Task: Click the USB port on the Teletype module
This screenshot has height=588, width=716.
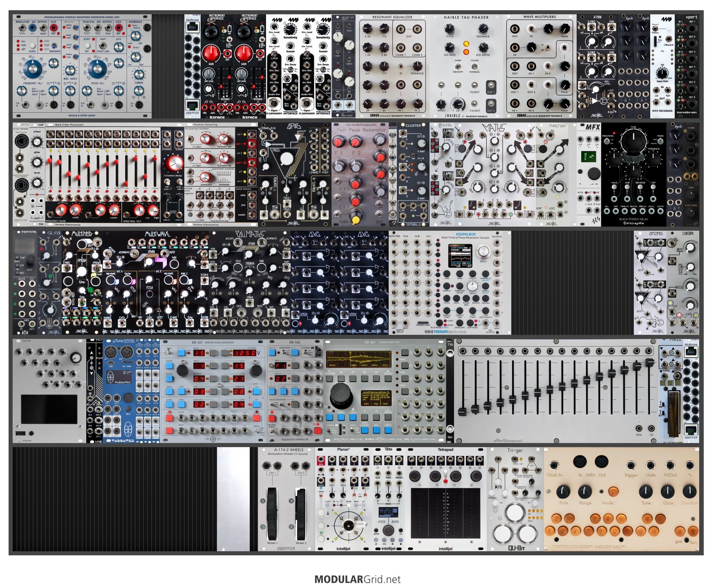Action: click(20, 433)
